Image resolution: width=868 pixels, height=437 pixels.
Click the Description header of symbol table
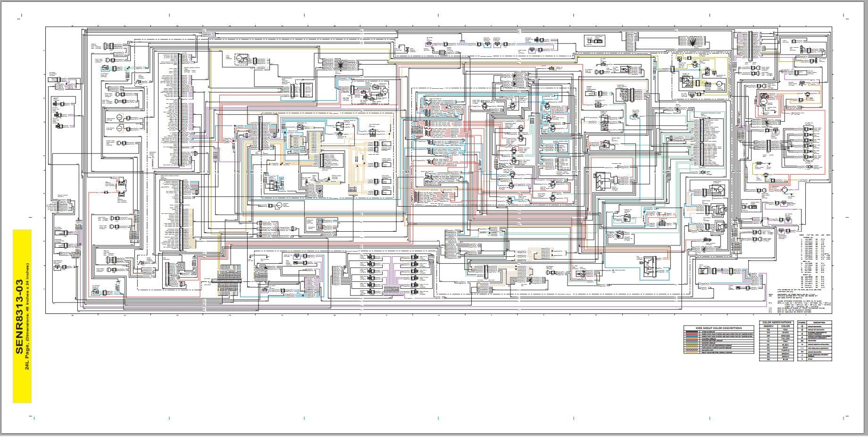point(819,322)
